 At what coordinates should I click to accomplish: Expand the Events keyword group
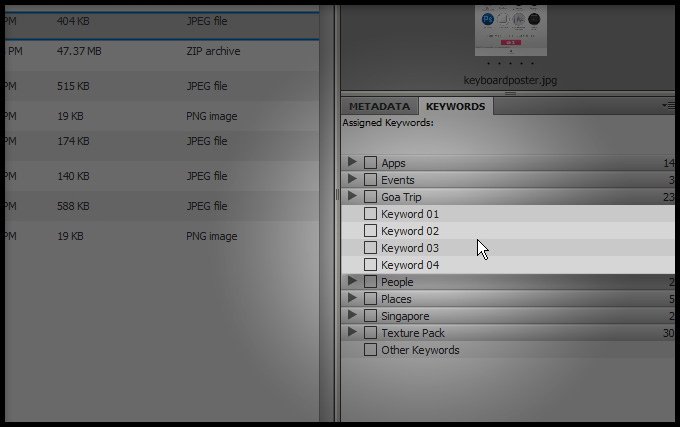tap(352, 179)
